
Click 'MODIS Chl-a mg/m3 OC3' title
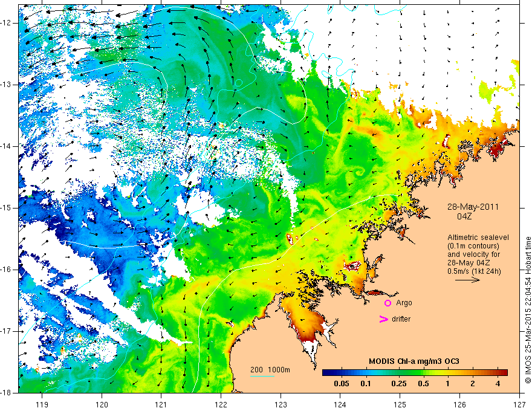coord(414,361)
